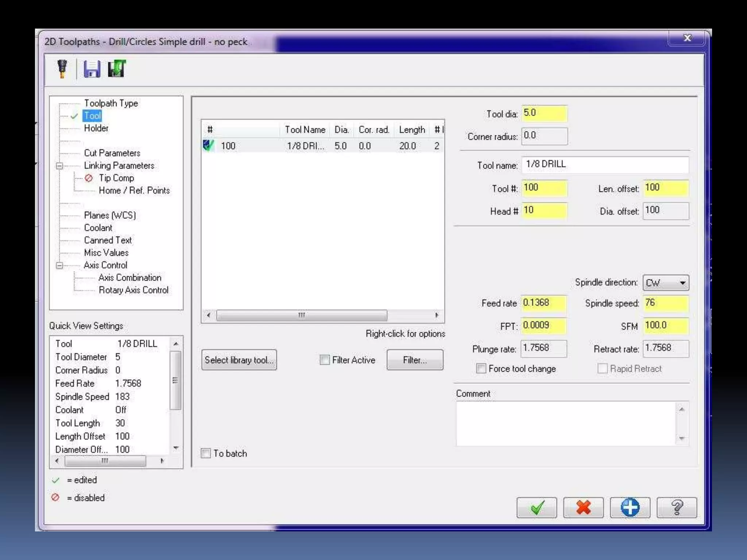Click the green reload parameters icon
The width and height of the screenshot is (747, 560).
click(x=117, y=69)
